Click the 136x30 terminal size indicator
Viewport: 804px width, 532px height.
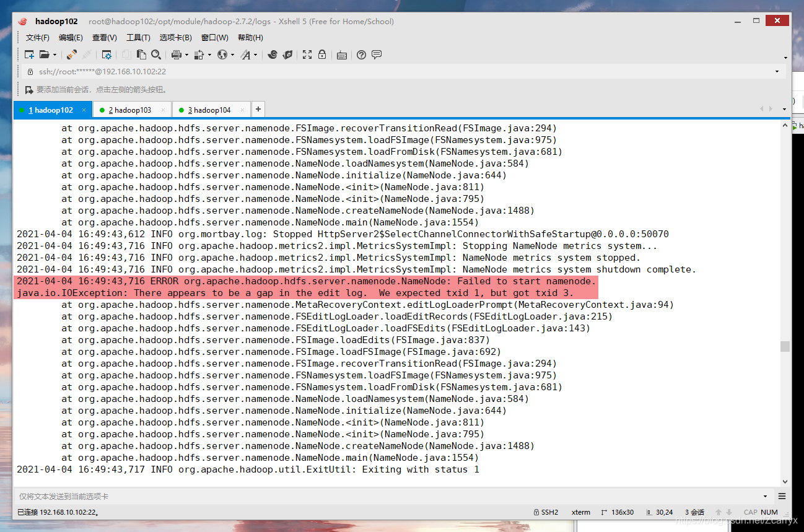[617, 512]
